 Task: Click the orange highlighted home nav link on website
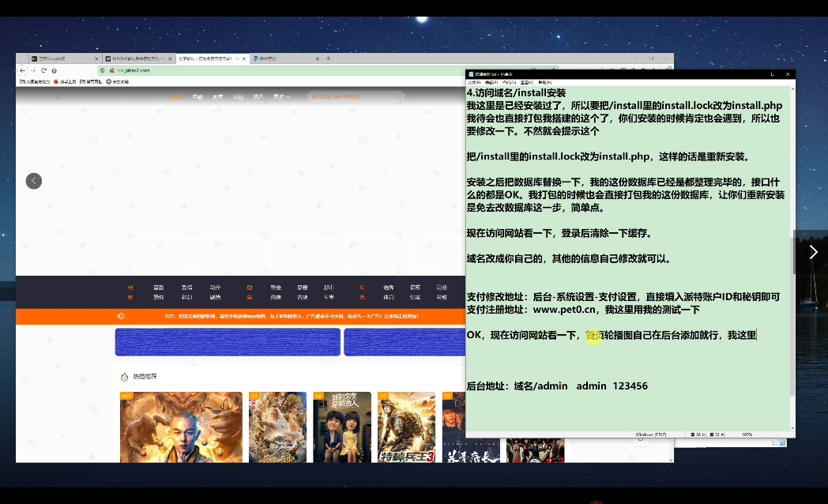pos(177,96)
